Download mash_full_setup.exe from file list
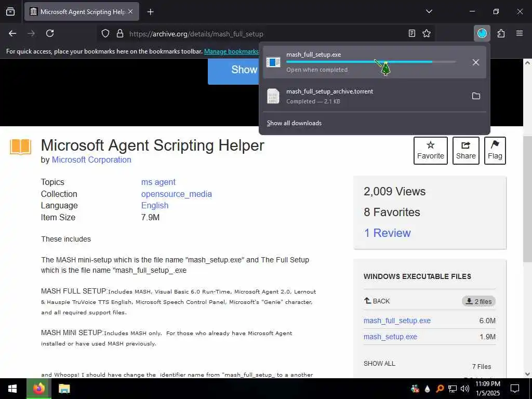532x399 pixels. pyautogui.click(x=397, y=321)
